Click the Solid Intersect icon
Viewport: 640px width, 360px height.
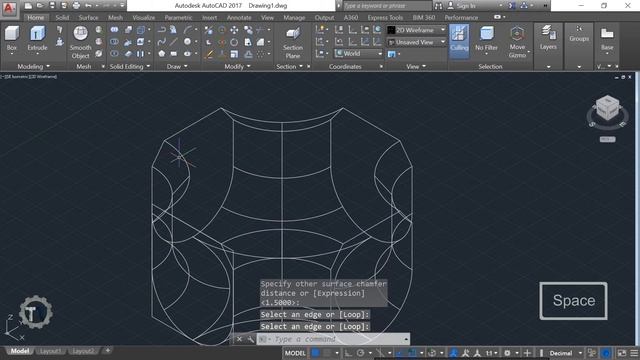[x=115, y=53]
